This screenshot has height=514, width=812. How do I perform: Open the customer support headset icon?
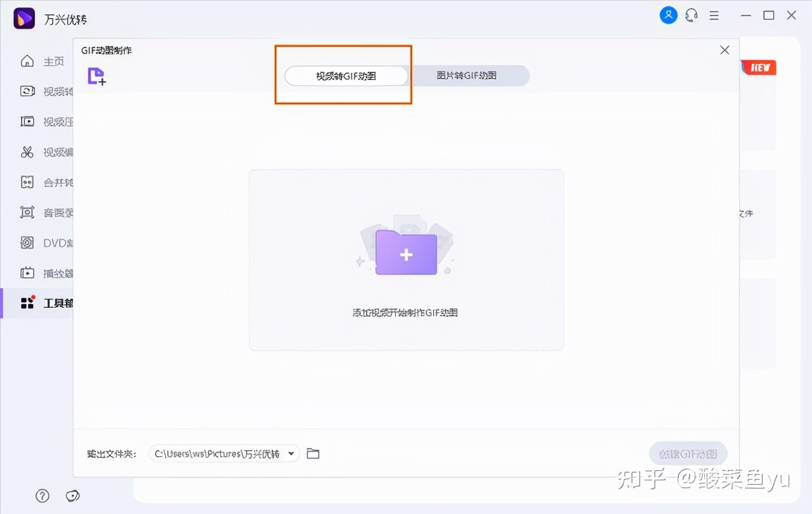click(691, 15)
